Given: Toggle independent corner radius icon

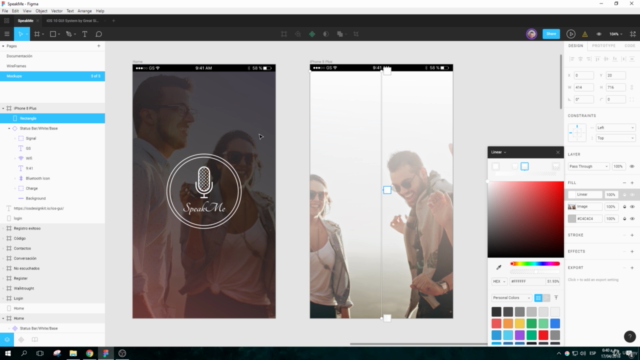Looking at the screenshot, I should 632,99.
